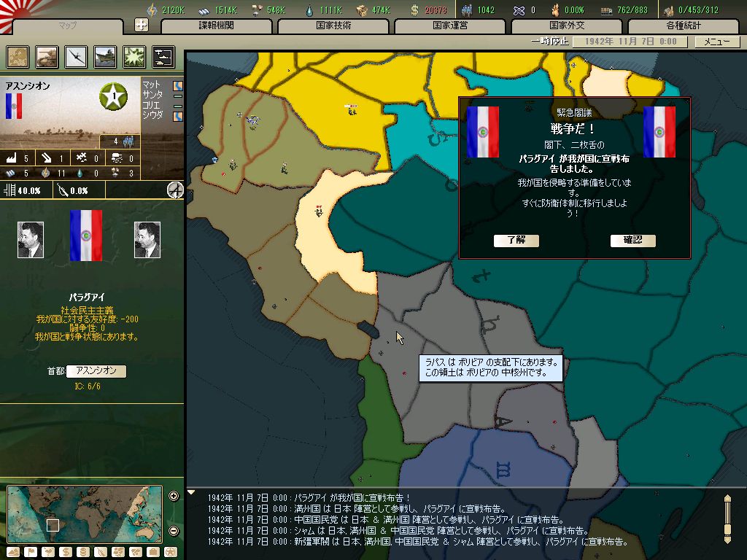Click the energy lightning icon in top bar
Viewport: 747px width, 560px height.
152,10
